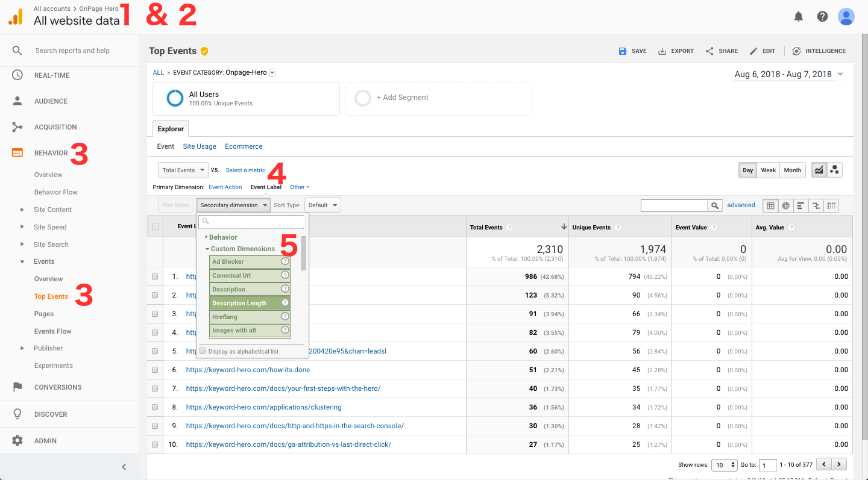Open the Show rows 10 dropdown

pyautogui.click(x=725, y=465)
